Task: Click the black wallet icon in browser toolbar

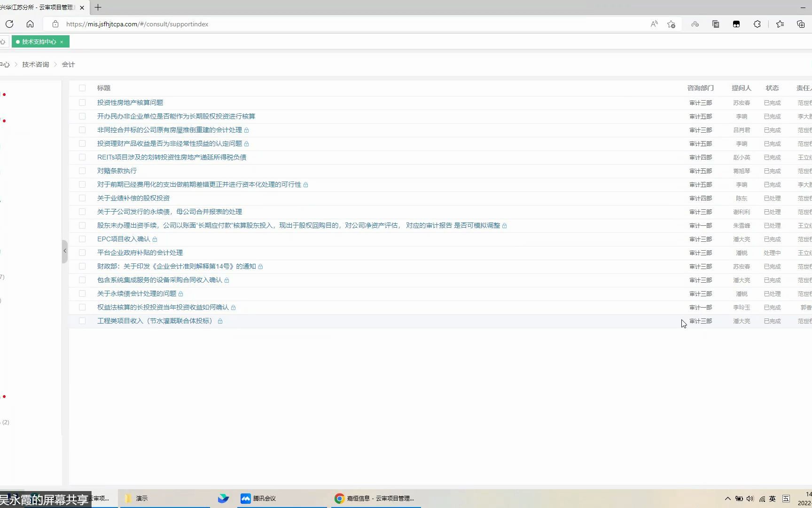Action: (x=736, y=24)
